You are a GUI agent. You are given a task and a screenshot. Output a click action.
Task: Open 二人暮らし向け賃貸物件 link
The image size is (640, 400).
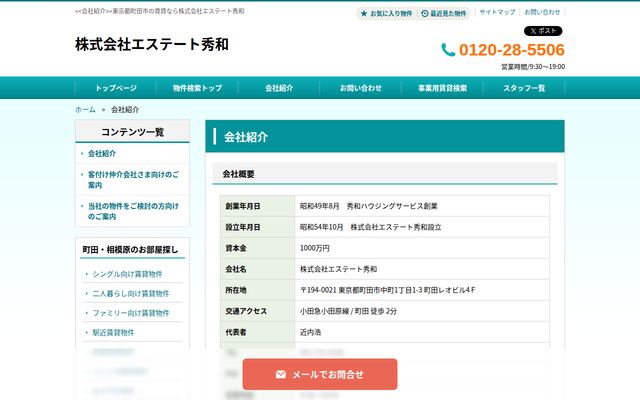131,293
